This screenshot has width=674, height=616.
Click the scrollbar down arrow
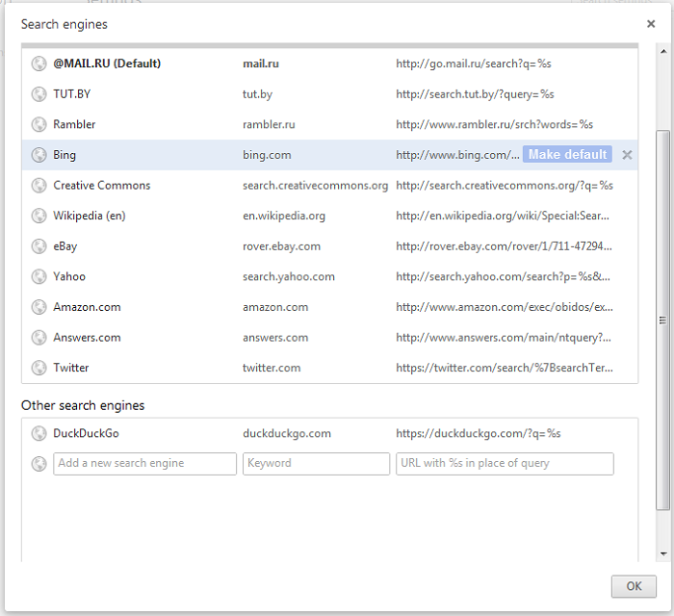663,553
